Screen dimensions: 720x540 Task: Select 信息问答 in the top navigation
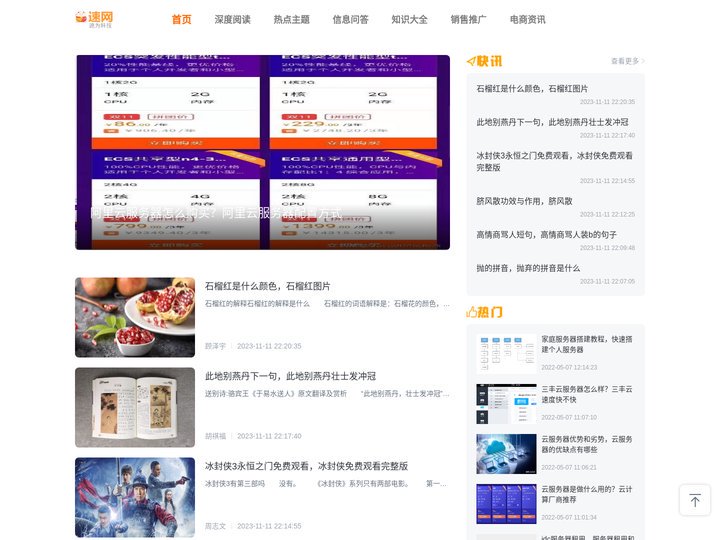coord(350,19)
